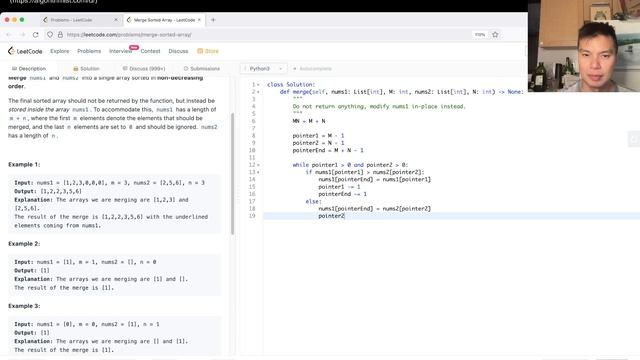
Task: Click 'class Solution:' on line 1
Action: (x=291, y=85)
